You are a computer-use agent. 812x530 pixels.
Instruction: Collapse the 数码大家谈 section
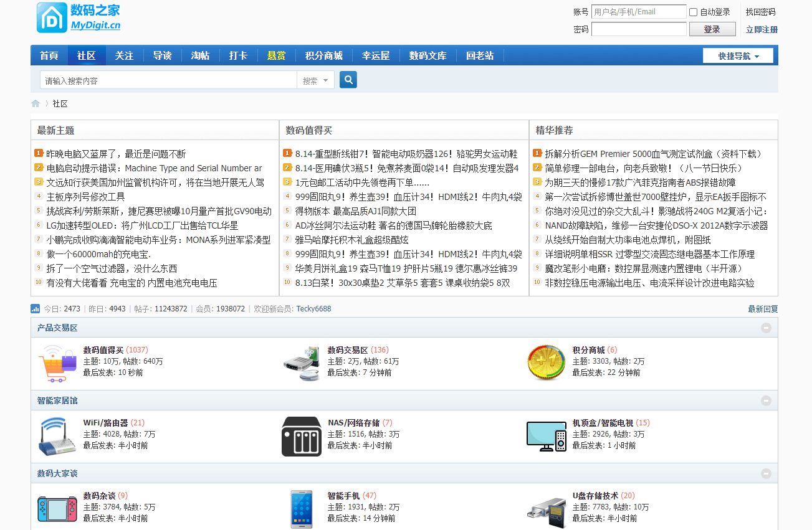tap(766, 473)
